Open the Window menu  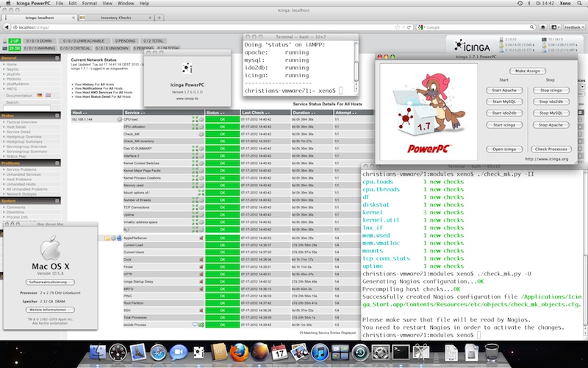(x=126, y=4)
